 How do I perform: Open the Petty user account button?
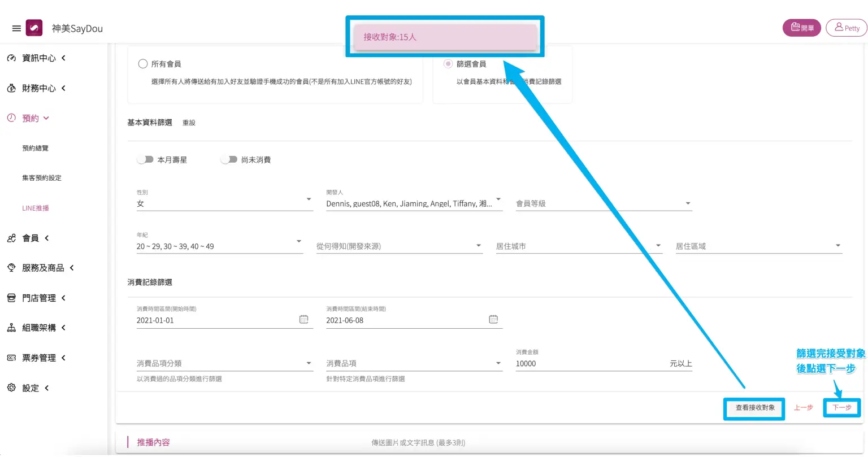point(847,28)
